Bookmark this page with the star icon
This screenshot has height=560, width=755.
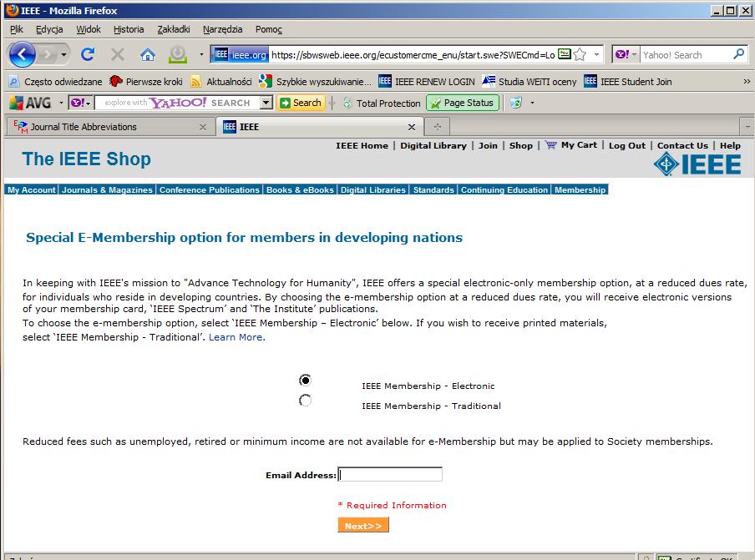580,54
